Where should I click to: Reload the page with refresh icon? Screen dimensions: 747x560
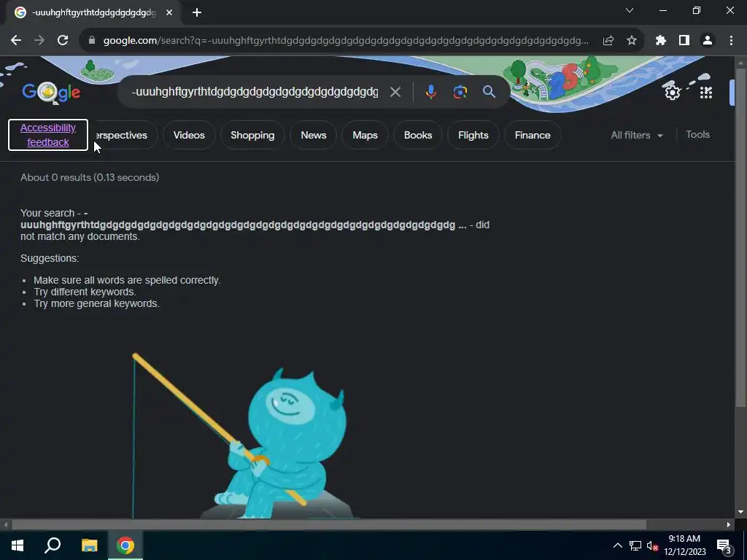(63, 41)
